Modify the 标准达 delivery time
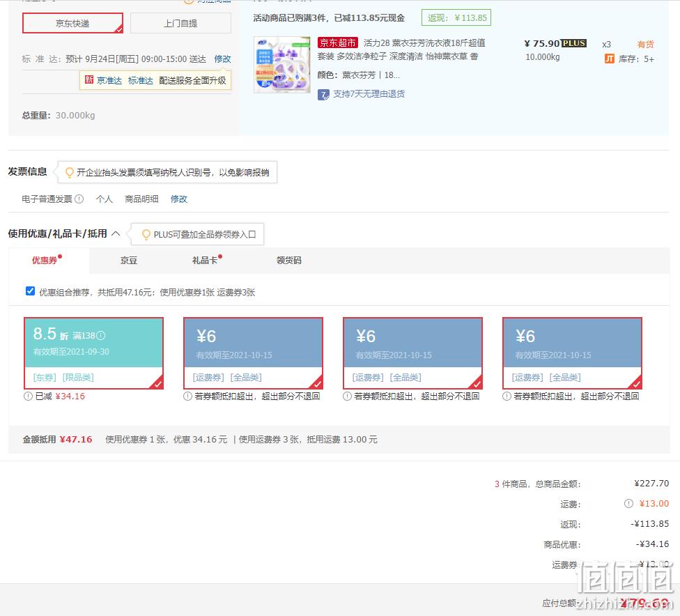The height and width of the screenshot is (616, 680). click(222, 59)
